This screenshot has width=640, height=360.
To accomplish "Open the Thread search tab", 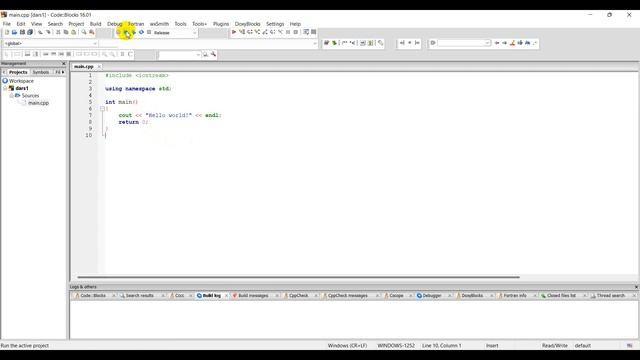I will (611, 296).
